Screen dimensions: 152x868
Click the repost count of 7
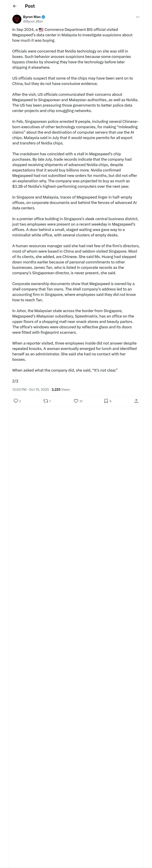pos(50,401)
